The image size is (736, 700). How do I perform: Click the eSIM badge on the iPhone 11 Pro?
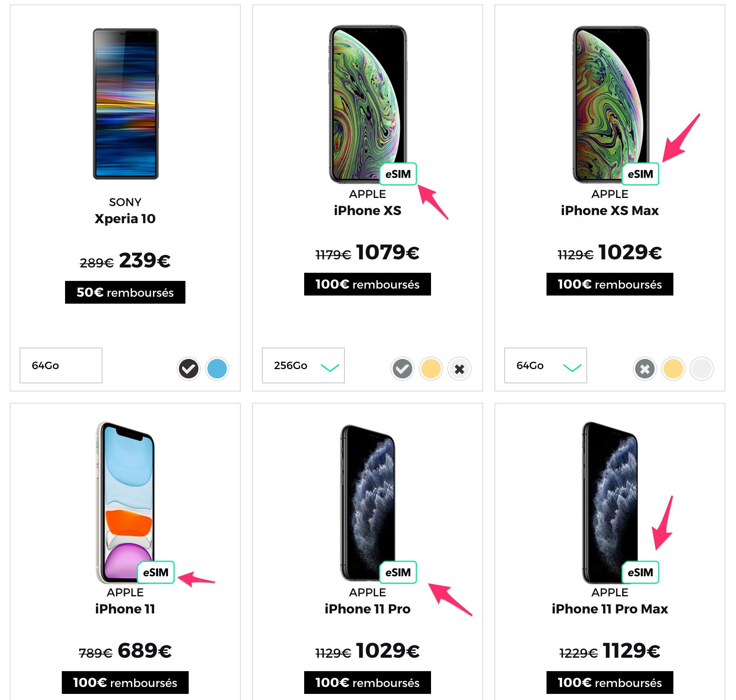click(398, 573)
